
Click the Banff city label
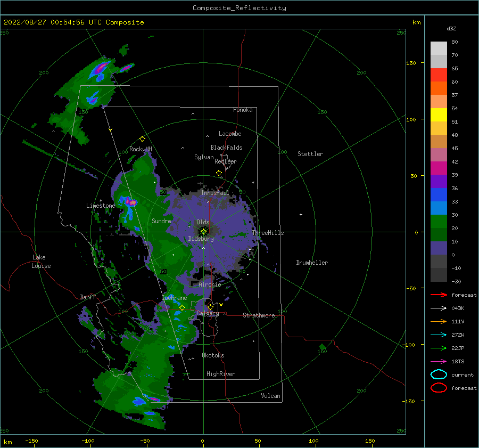[x=88, y=297]
